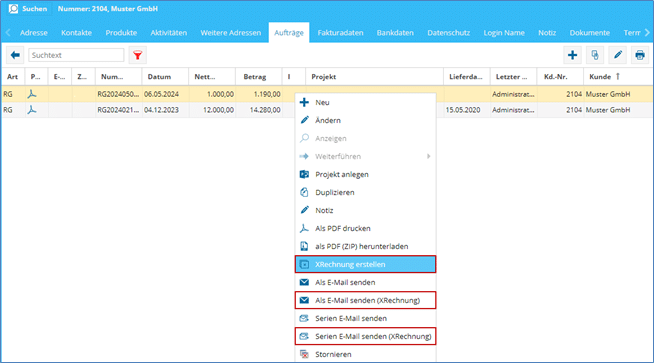Open the red filter funnel icon
The image size is (654, 363).
click(138, 55)
